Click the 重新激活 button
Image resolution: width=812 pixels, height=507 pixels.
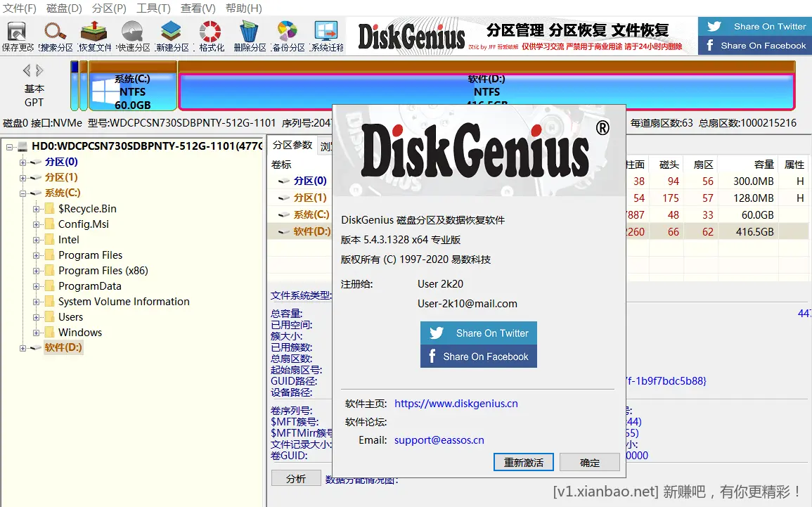(x=524, y=463)
